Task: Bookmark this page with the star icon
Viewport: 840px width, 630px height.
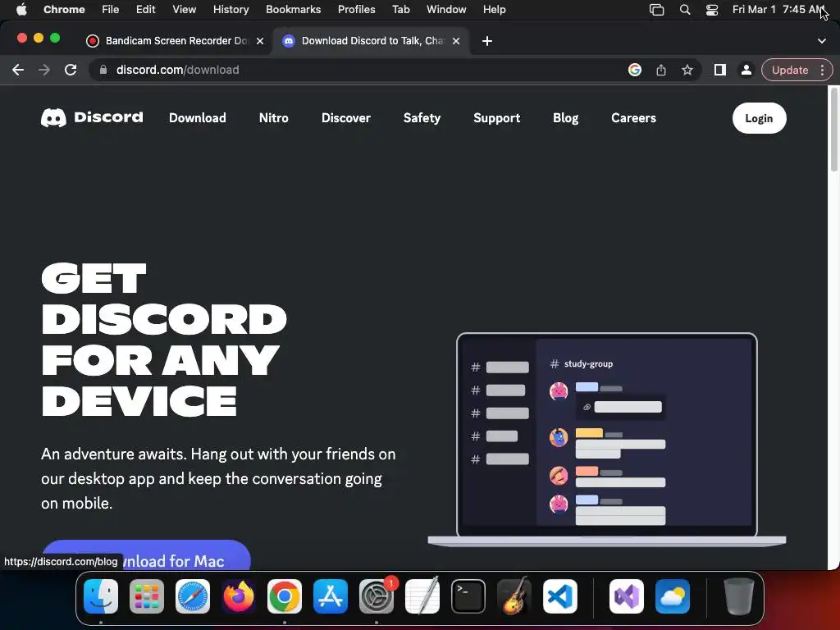Action: click(x=687, y=71)
